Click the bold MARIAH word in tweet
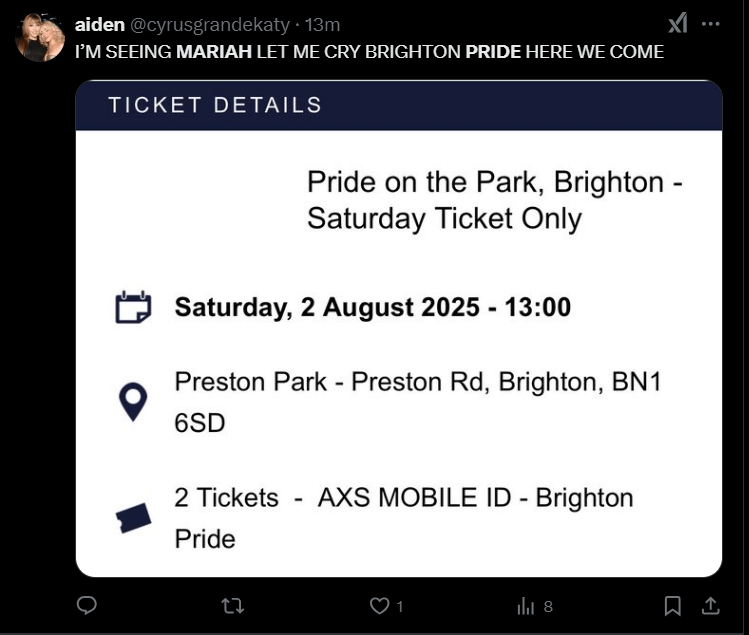 (214, 52)
